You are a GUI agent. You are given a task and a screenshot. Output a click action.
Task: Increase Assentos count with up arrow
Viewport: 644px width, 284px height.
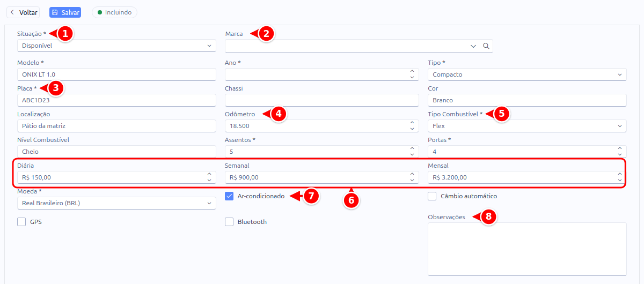coord(412,148)
